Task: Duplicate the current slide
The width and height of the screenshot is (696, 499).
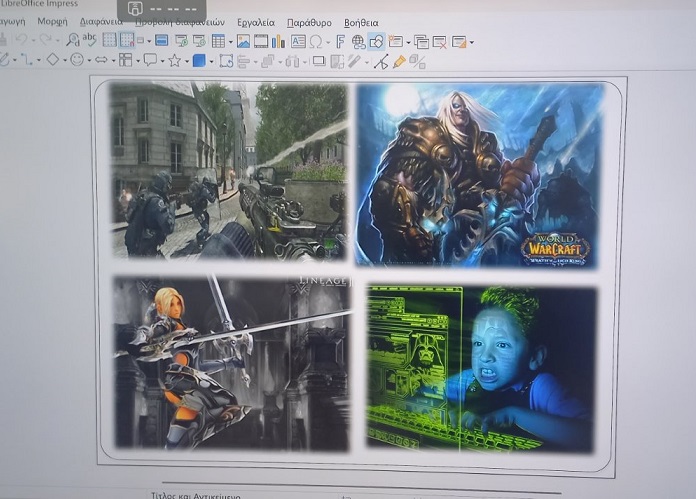Action: coord(421,42)
